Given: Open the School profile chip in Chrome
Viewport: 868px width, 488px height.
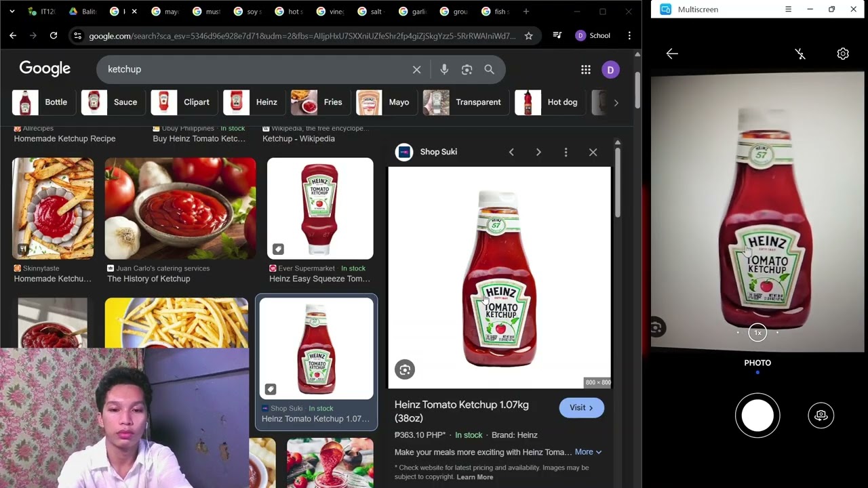Looking at the screenshot, I should point(593,35).
